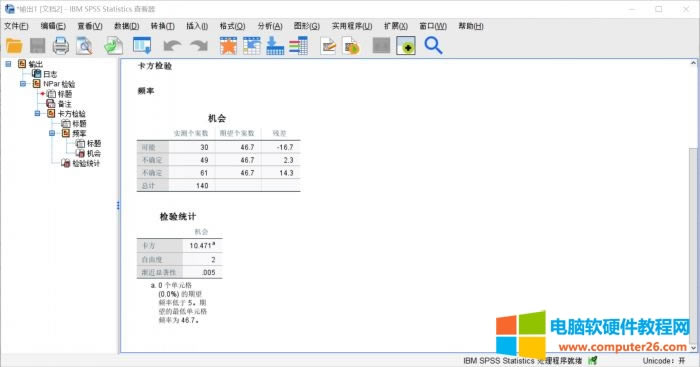
Task: Open print preview
Action: [x=84, y=46]
